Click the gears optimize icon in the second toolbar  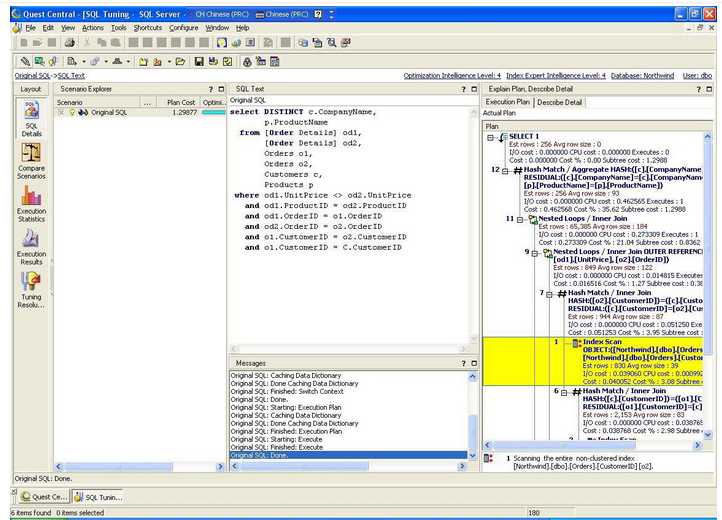point(95,61)
